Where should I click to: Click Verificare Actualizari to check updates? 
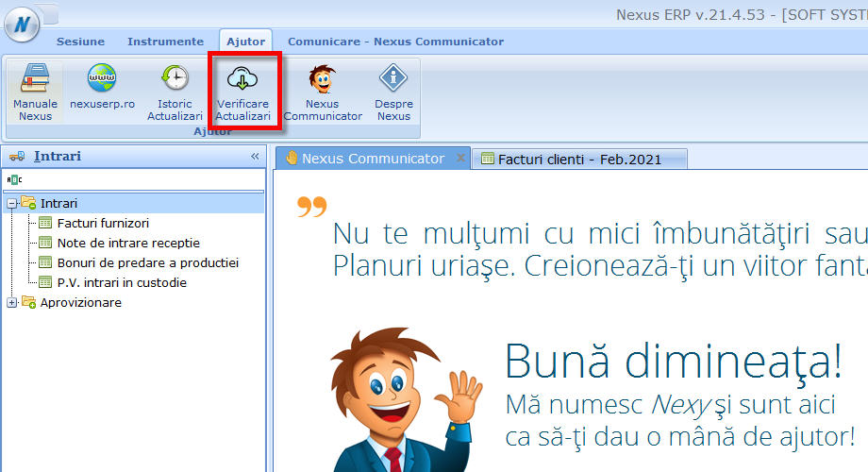click(243, 92)
